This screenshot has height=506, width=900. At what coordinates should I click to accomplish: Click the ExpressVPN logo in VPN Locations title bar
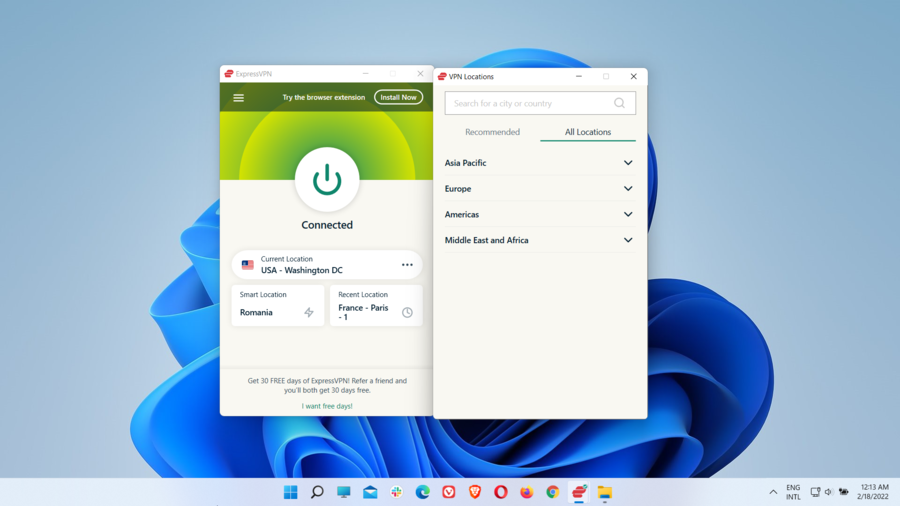[x=442, y=76]
